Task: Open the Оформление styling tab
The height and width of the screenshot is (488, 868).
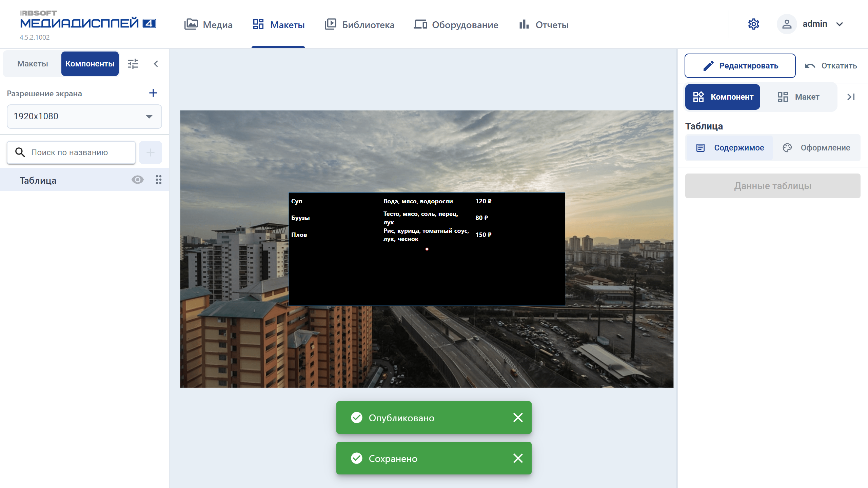Action: coord(816,148)
